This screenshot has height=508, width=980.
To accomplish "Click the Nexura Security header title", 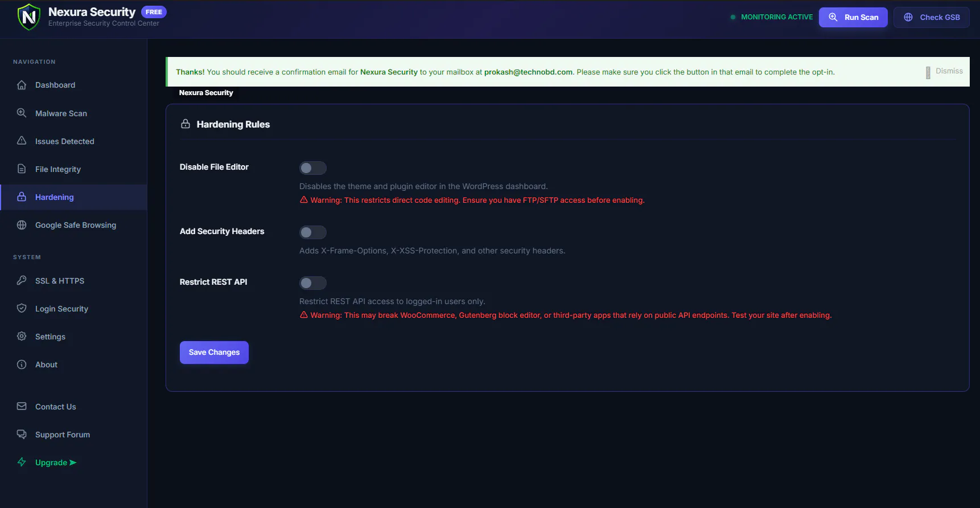I will pos(92,12).
